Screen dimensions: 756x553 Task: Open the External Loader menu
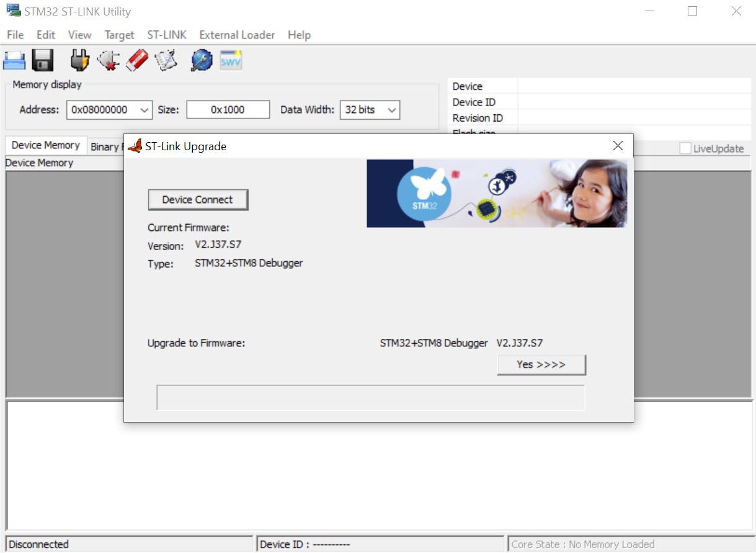pos(237,35)
